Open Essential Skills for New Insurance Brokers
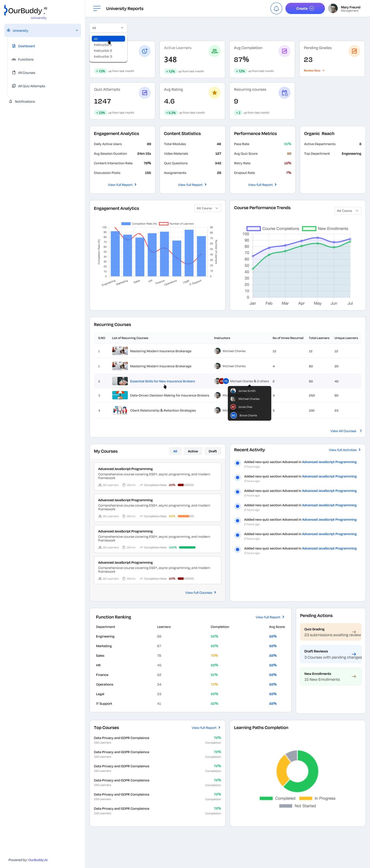Image resolution: width=370 pixels, height=868 pixels. [x=162, y=381]
